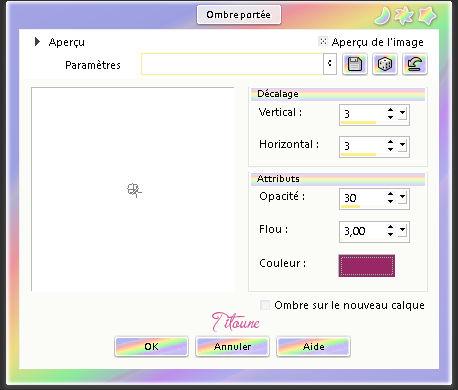The height and width of the screenshot is (390, 458).
Task: Increase the Opacité value with up arrow
Action: coord(390,194)
